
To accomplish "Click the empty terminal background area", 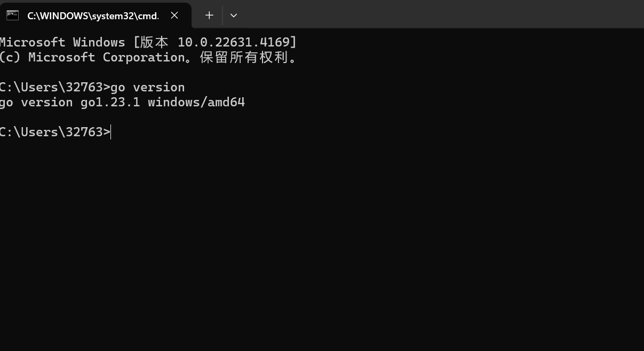I will point(320,240).
